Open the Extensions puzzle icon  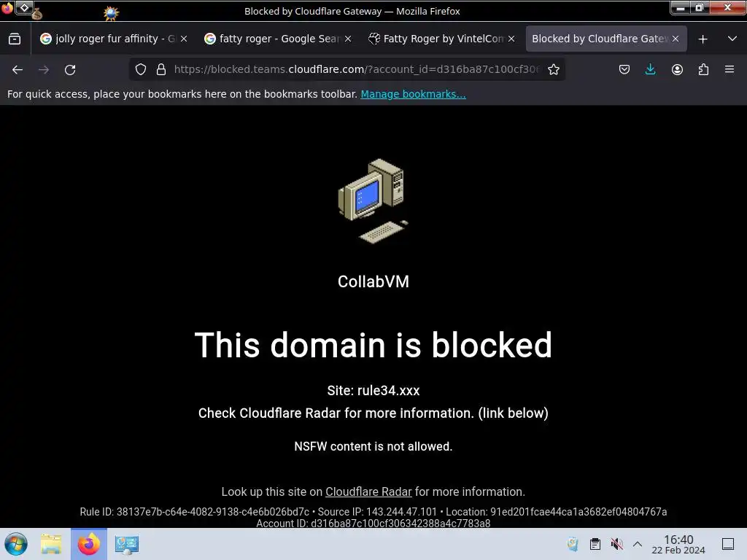(x=703, y=69)
